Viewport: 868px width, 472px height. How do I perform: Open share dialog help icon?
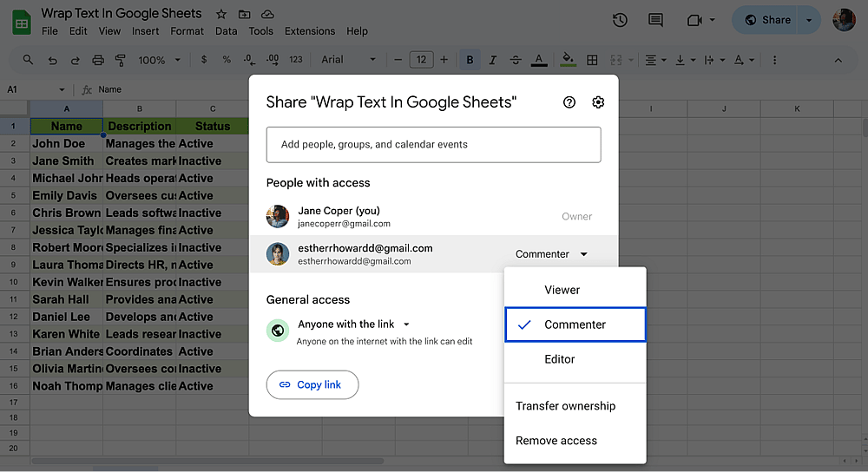tap(569, 102)
